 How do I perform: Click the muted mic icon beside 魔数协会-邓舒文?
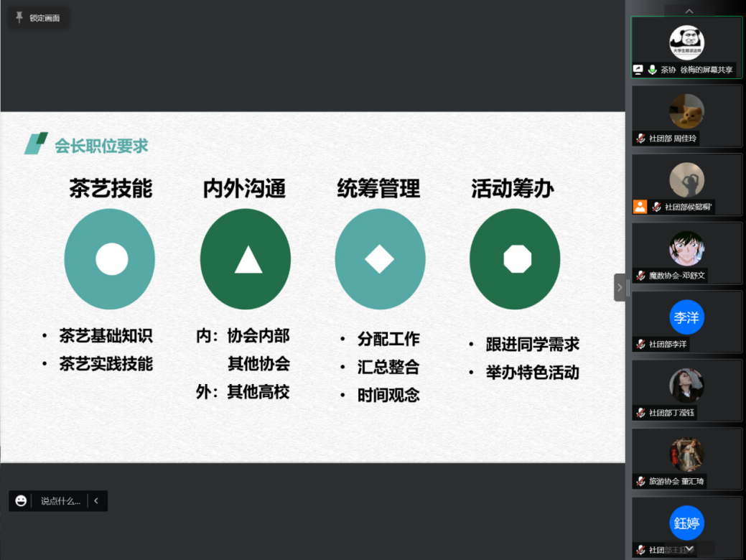coord(640,276)
